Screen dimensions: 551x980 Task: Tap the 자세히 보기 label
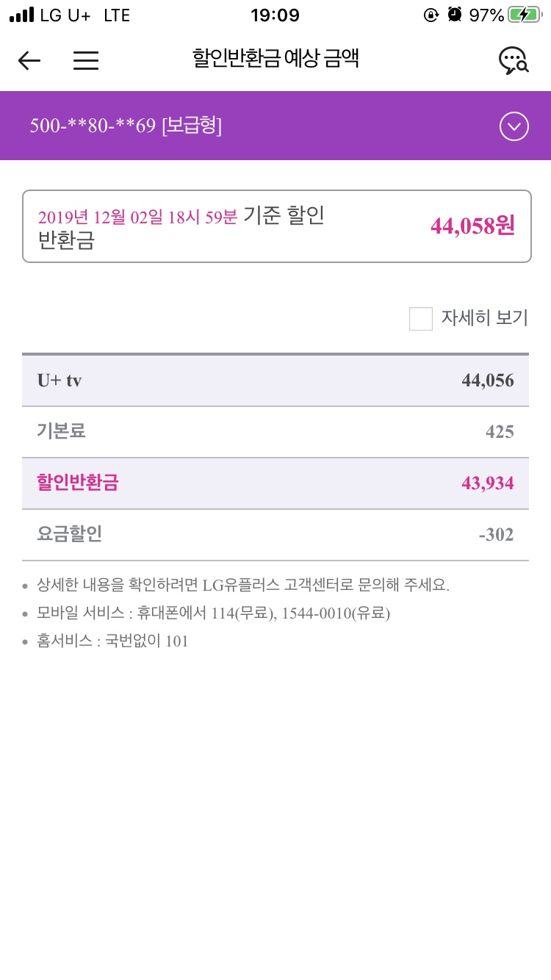484,318
